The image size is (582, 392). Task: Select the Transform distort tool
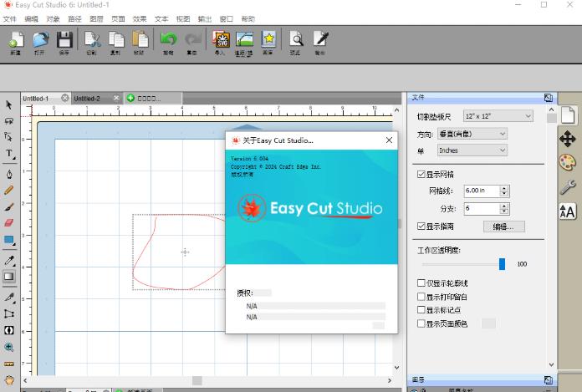click(9, 313)
